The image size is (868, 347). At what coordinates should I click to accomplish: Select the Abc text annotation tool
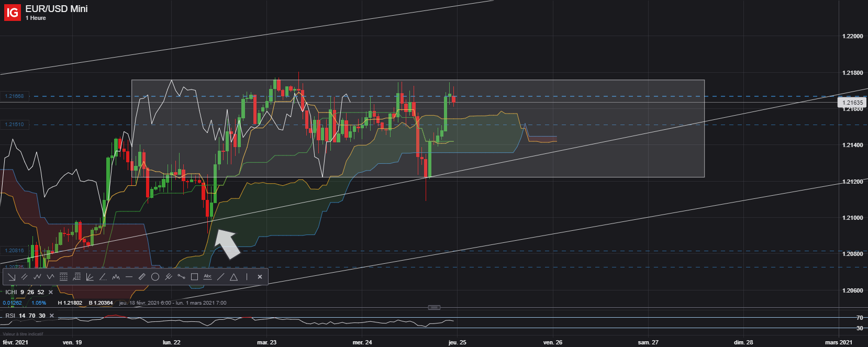pos(207,276)
